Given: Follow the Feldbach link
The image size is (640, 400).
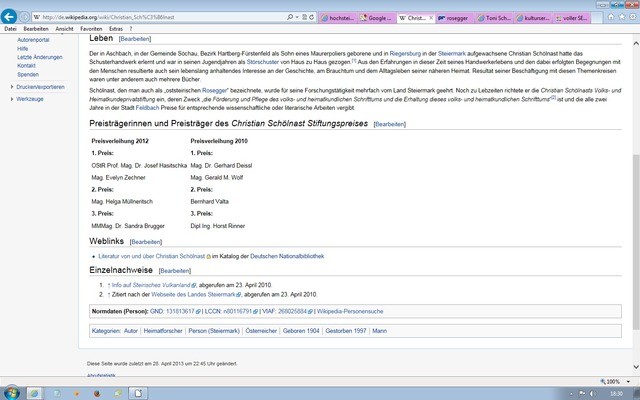Looking at the screenshot, I should [147, 108].
